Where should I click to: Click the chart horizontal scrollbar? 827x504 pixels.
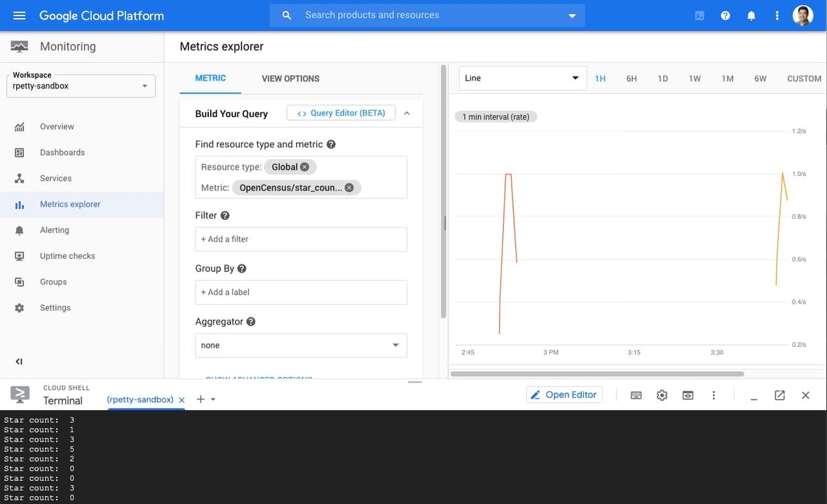click(x=597, y=374)
